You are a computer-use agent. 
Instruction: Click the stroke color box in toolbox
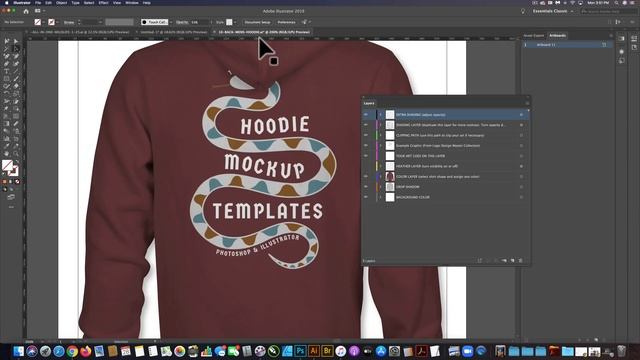13,171
